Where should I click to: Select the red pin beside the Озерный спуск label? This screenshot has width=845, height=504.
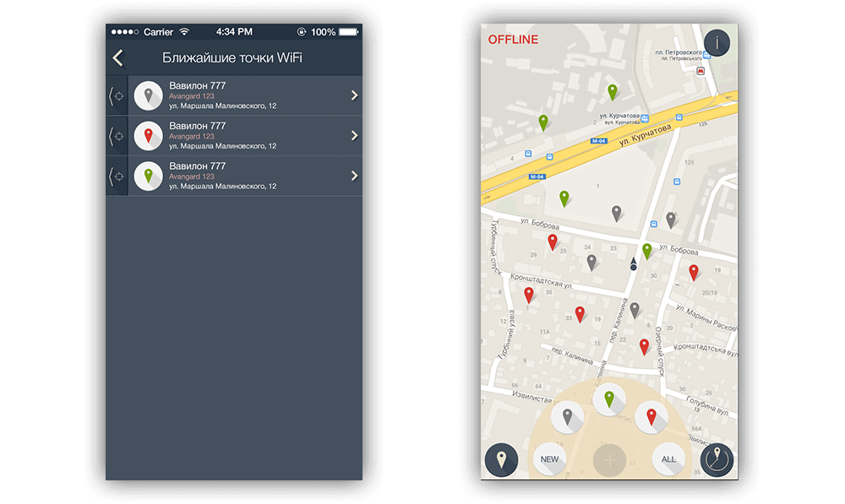click(x=644, y=347)
